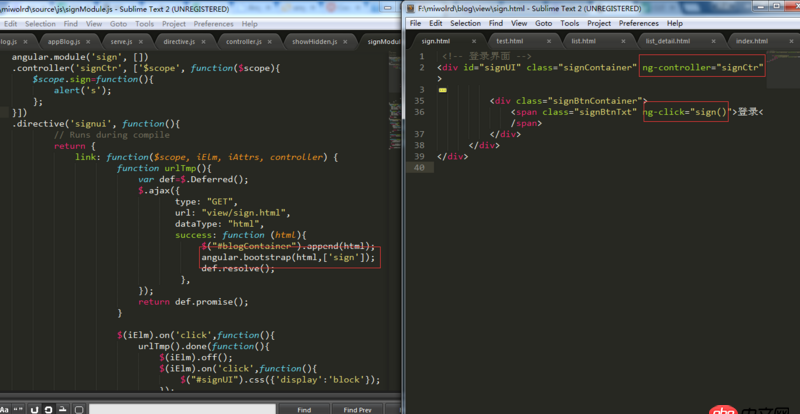Open Tools menu in sign.html window

pyautogui.click(x=569, y=23)
